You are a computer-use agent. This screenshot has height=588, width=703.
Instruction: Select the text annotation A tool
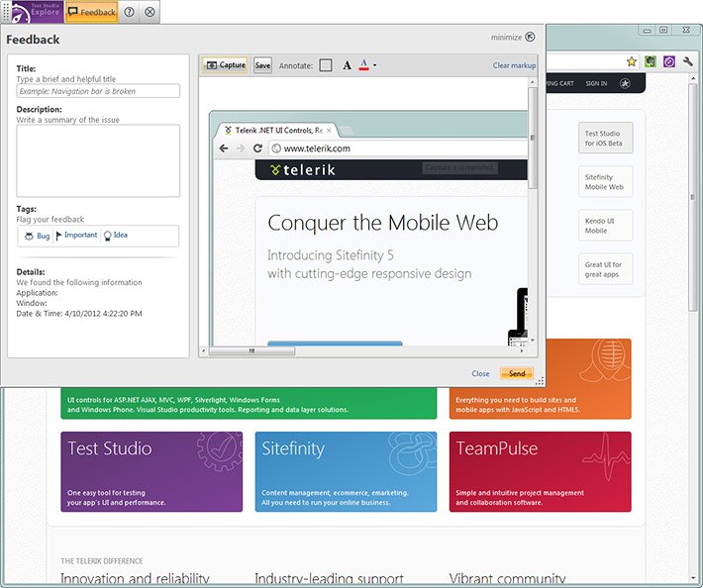pyautogui.click(x=347, y=65)
